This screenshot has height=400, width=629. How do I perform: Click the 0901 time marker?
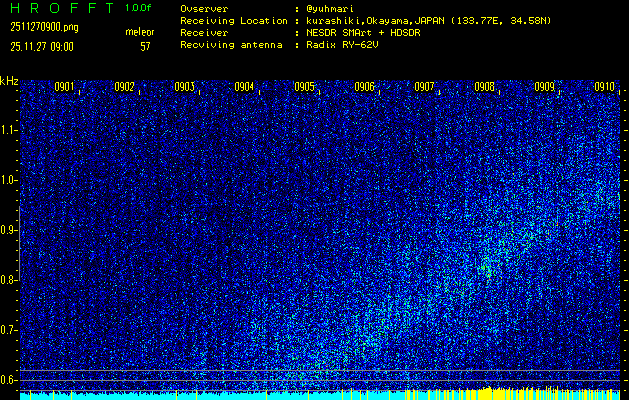64,87
